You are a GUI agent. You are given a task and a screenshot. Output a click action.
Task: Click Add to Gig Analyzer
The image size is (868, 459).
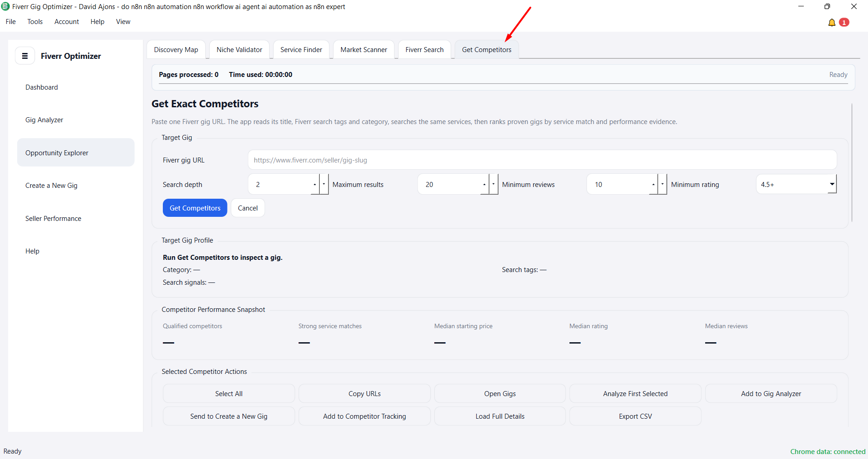(771, 393)
